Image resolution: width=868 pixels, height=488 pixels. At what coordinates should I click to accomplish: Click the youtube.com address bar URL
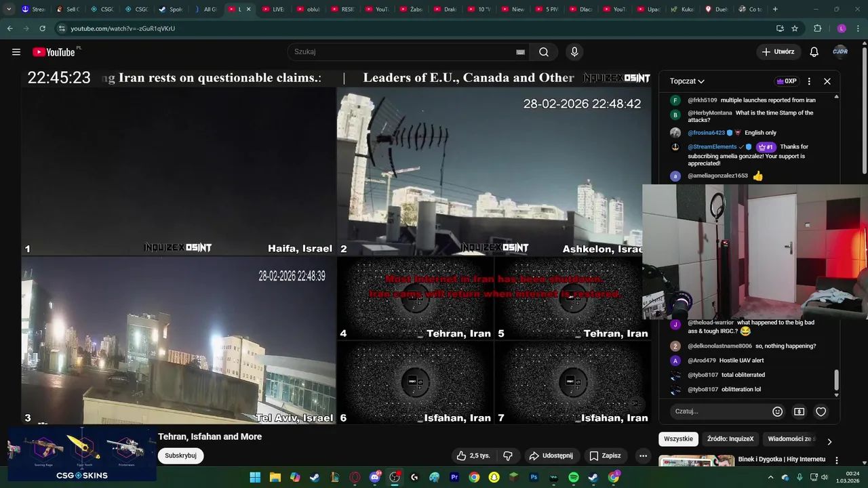tap(123, 28)
